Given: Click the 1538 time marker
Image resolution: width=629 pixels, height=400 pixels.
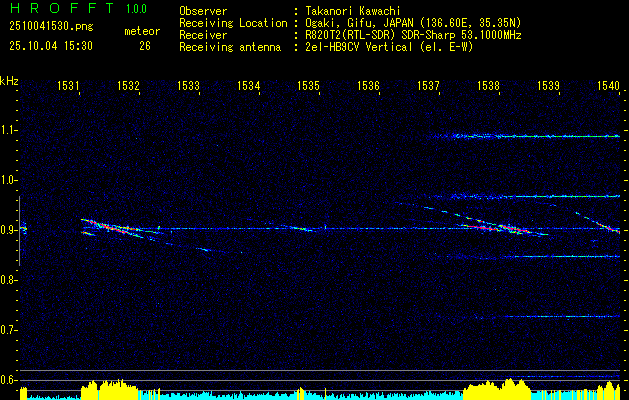Looking at the screenshot, I should point(489,85).
